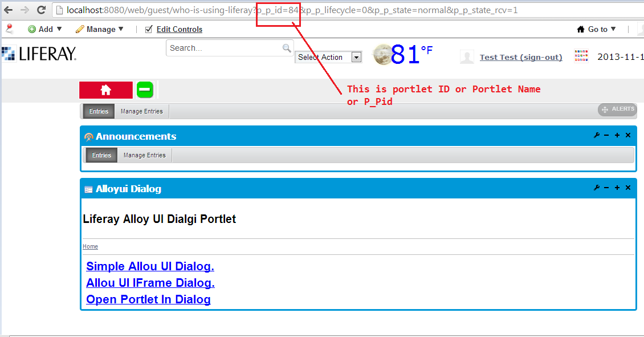Open the Simple Allou UI Dialog link
644x337 pixels.
(149, 266)
